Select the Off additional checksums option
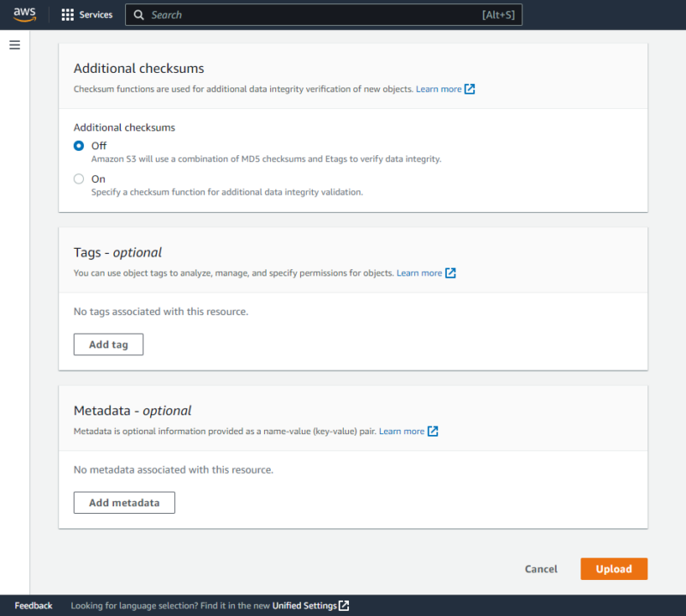Image resolution: width=686 pixels, height=616 pixels. [79, 146]
